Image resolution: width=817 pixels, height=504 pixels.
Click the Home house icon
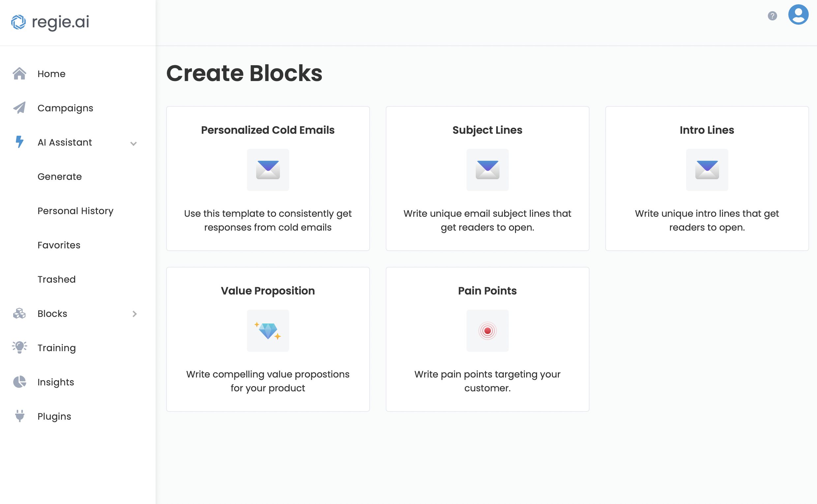pos(19,74)
